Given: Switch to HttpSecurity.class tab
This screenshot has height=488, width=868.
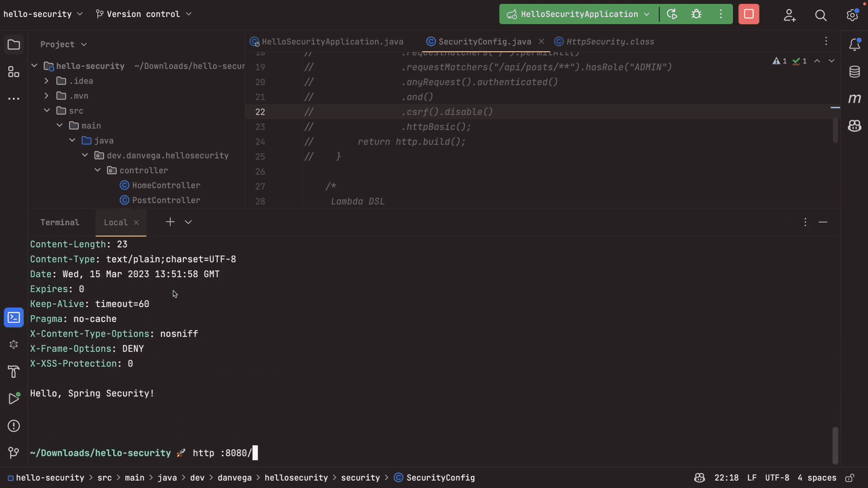Looking at the screenshot, I should click(610, 42).
